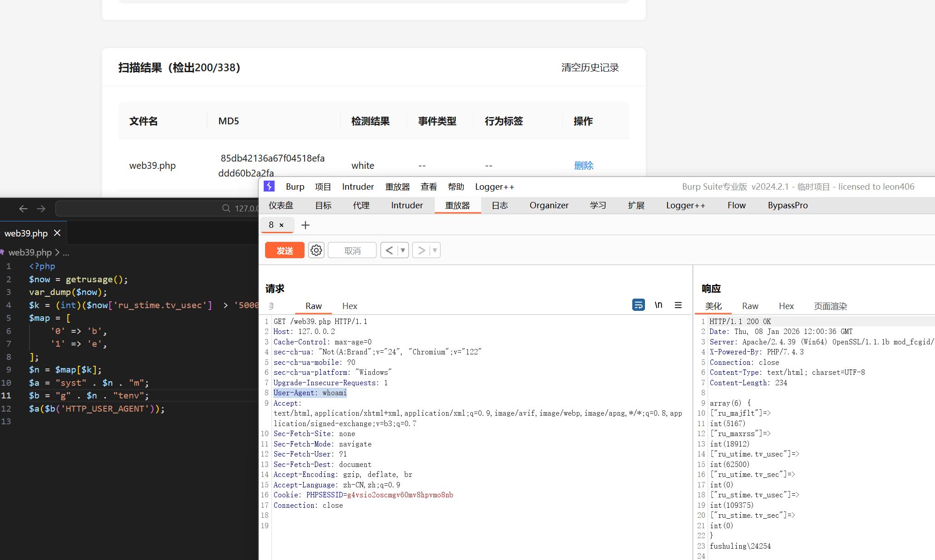This screenshot has height=560, width=935.
Task: Expand the web39.php breadcrumb chevron
Action: (58, 252)
